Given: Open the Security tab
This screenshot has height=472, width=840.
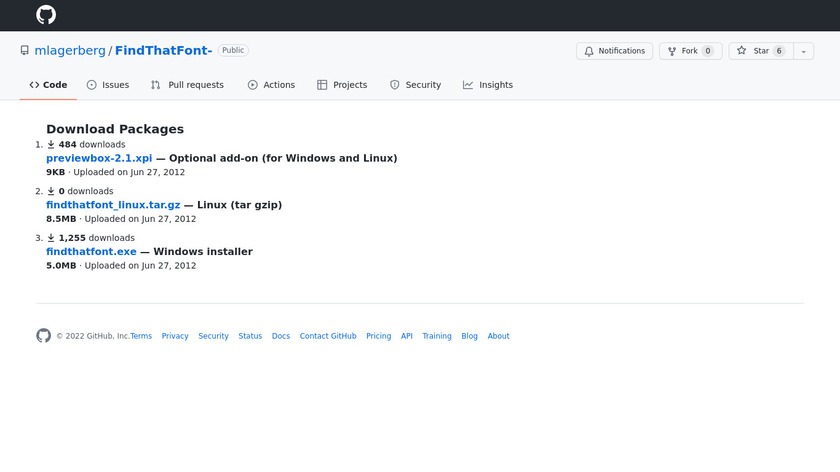Looking at the screenshot, I should point(415,85).
